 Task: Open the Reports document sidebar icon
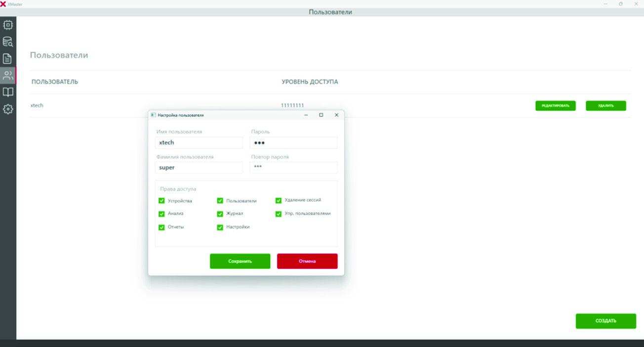[8, 59]
